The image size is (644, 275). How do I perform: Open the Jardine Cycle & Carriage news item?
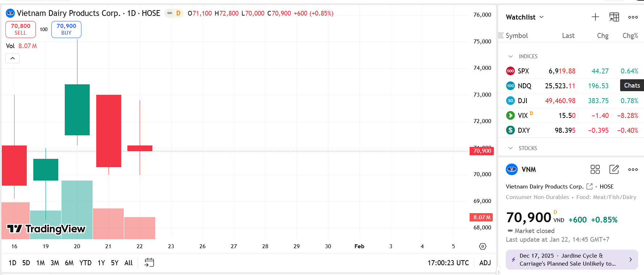coord(572,260)
